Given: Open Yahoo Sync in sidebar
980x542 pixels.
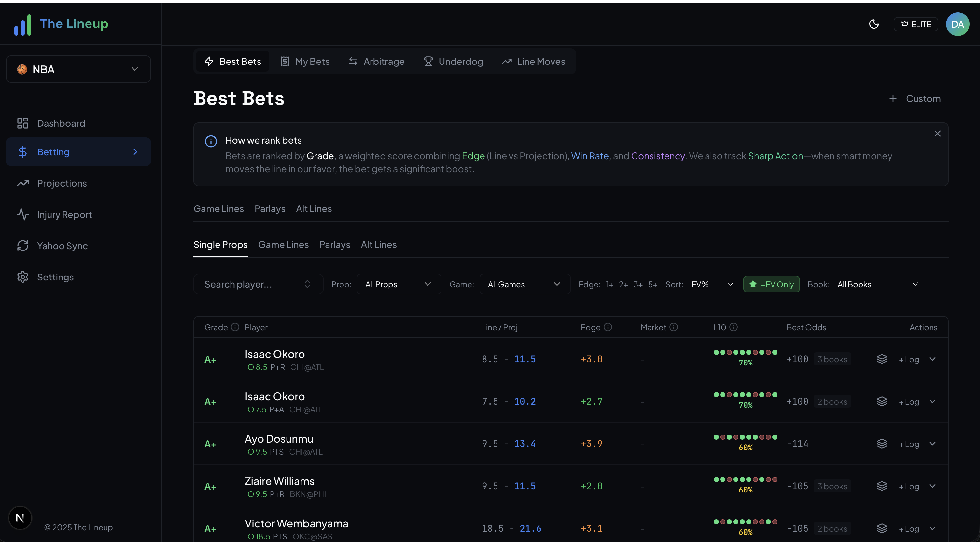Looking at the screenshot, I should [62, 246].
